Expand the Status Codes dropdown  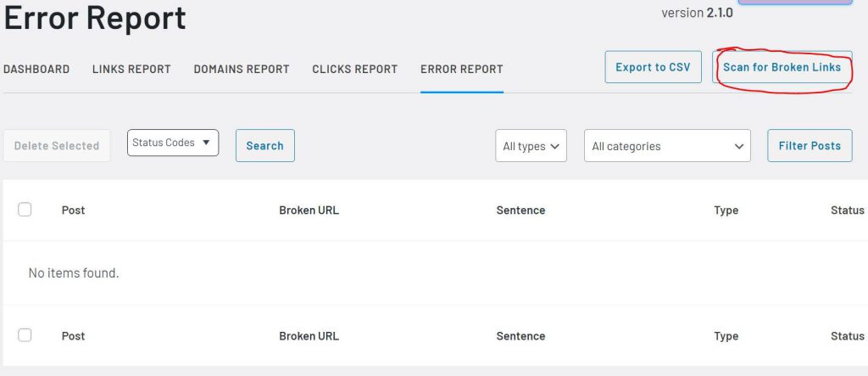coord(173,143)
